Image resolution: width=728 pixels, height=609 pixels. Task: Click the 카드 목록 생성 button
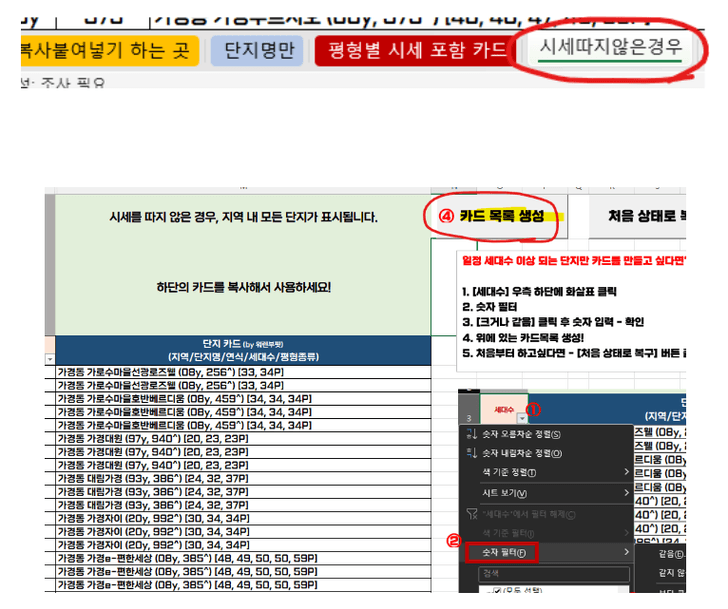[x=501, y=216]
